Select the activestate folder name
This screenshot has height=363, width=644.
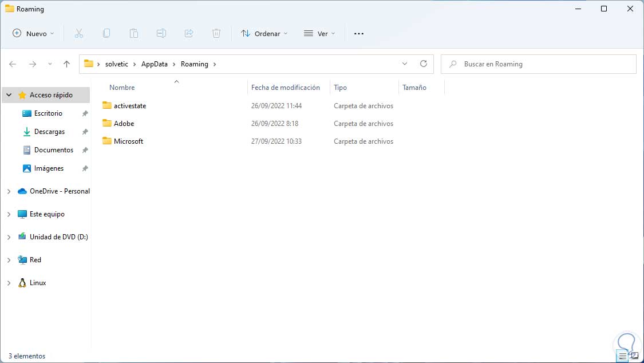coord(130,106)
